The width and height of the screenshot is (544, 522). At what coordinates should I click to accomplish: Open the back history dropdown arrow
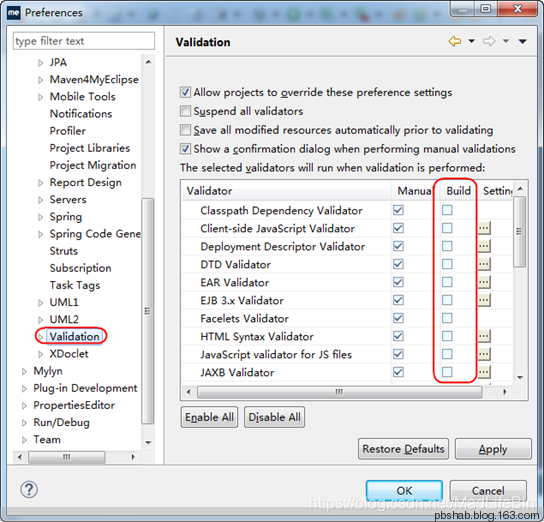(471, 41)
